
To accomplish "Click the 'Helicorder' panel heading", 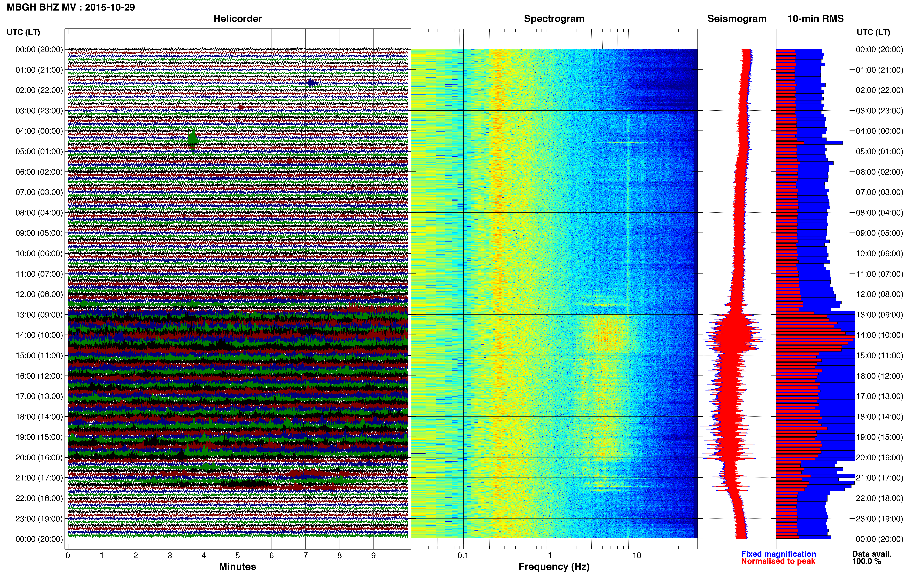I will pyautogui.click(x=238, y=19).
